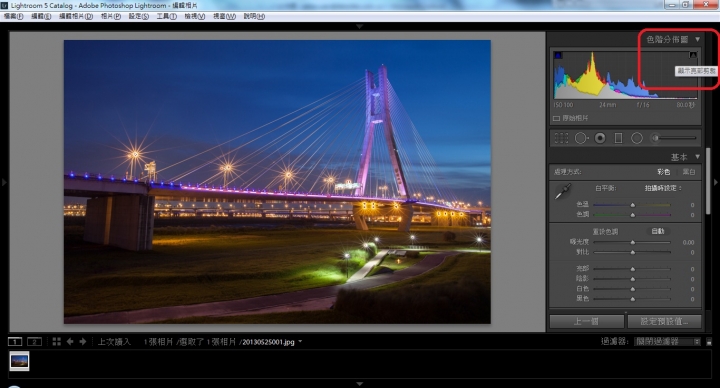This screenshot has width=720, height=388.
Task: Open the 檔案 menu
Action: [x=13, y=16]
